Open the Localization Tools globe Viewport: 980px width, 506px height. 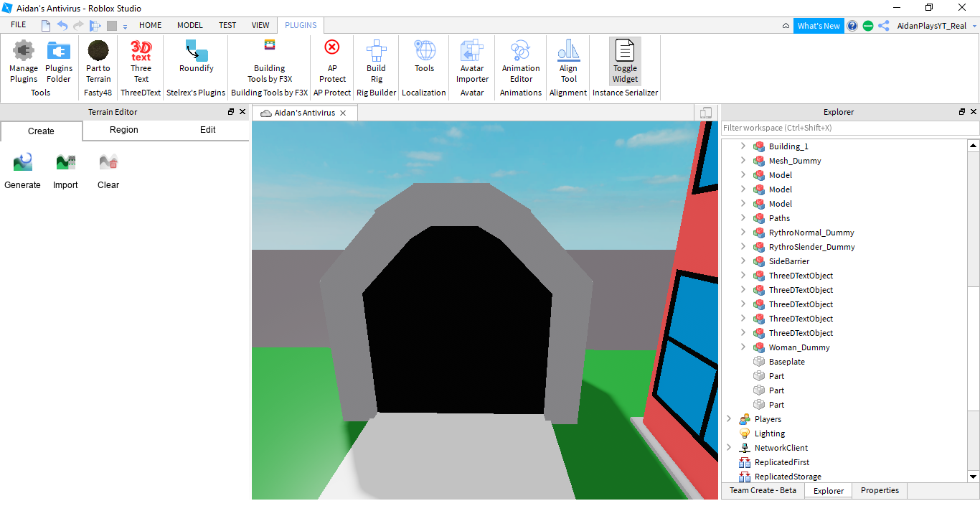(x=425, y=57)
